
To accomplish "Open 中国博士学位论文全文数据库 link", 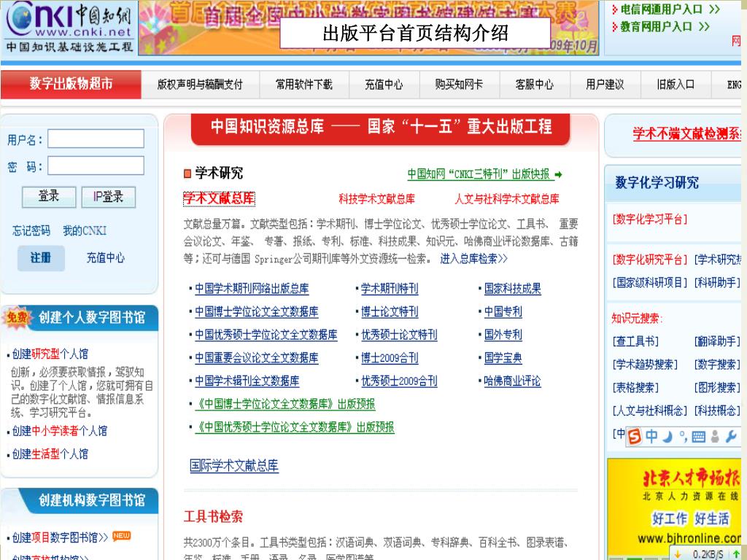I will [x=256, y=312].
